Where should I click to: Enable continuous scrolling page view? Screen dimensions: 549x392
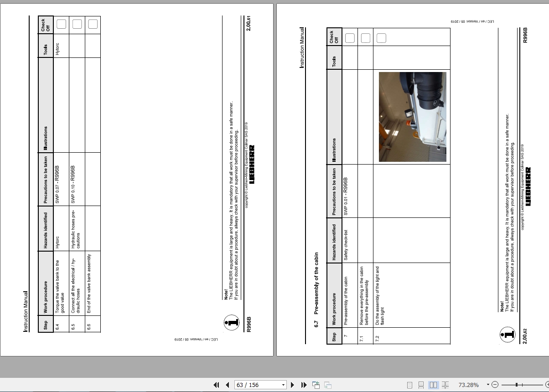tap(420, 385)
